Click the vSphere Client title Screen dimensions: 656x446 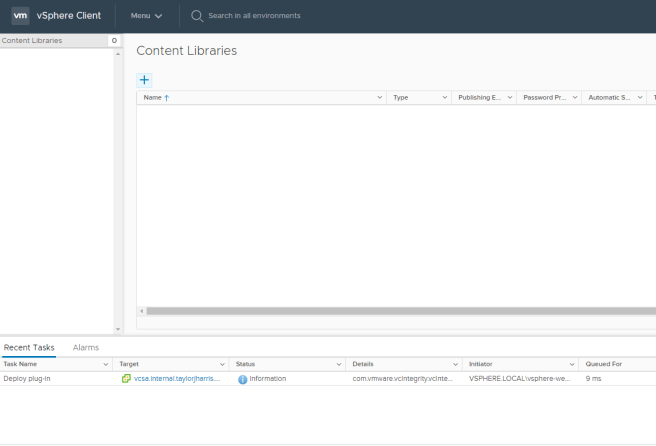click(68, 16)
